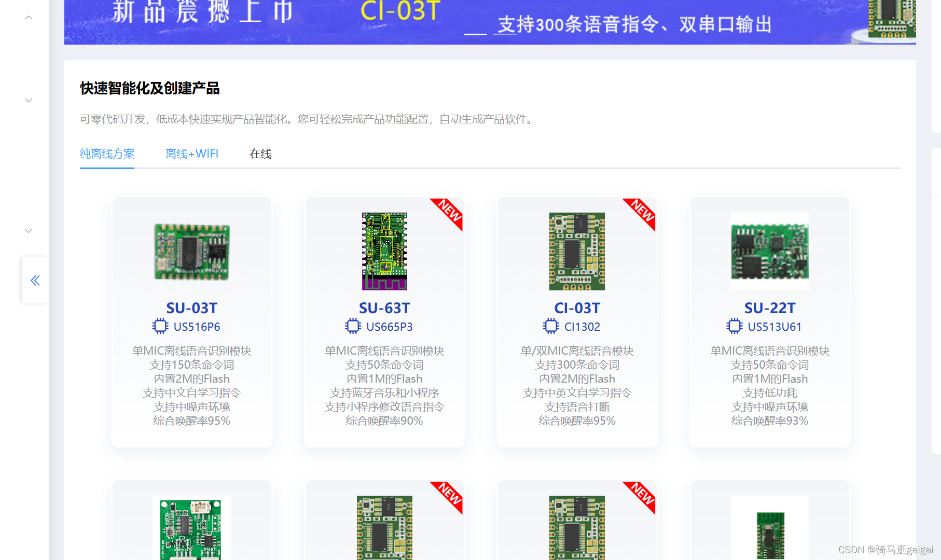This screenshot has width=941, height=560.
Task: Click text 支持300条命令词 on CI-03T card
Action: point(577,365)
